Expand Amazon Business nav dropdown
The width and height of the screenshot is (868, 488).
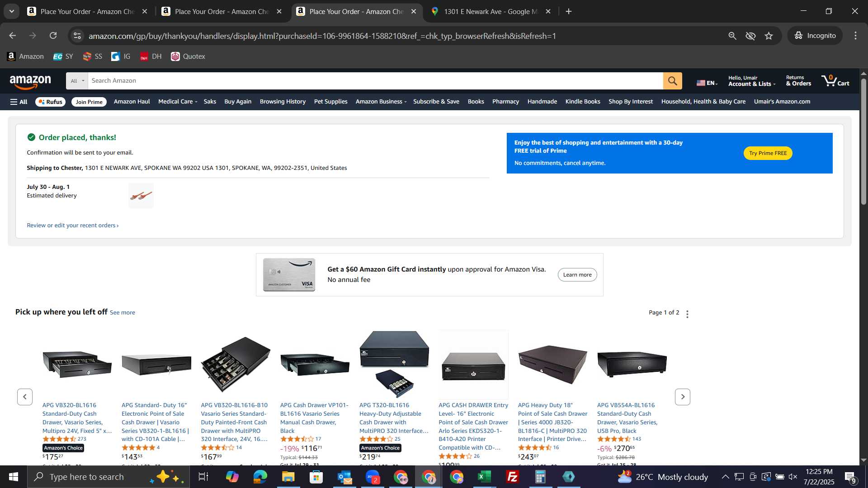point(381,102)
